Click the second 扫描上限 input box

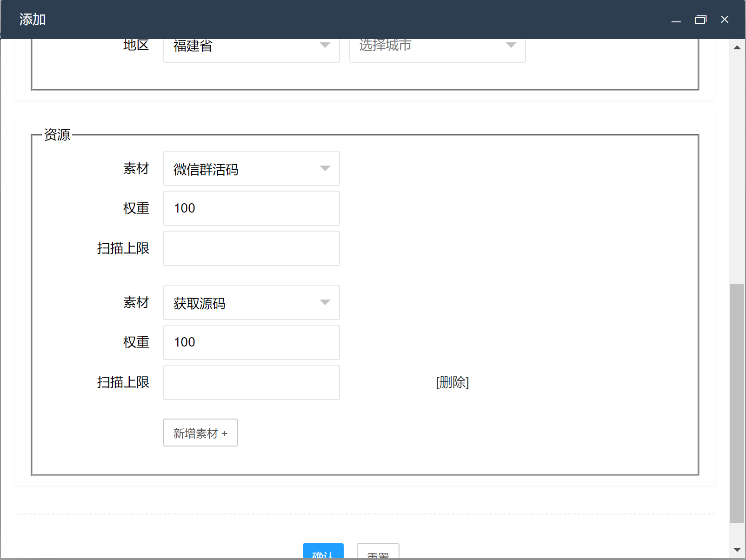251,382
